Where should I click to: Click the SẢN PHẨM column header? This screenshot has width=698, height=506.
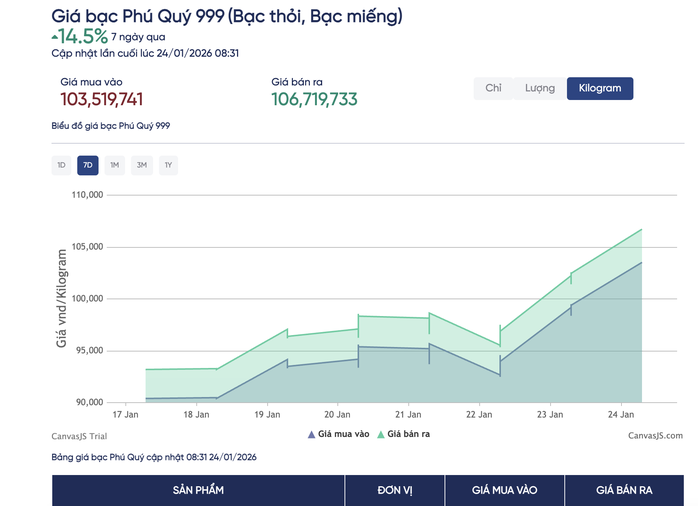198,490
